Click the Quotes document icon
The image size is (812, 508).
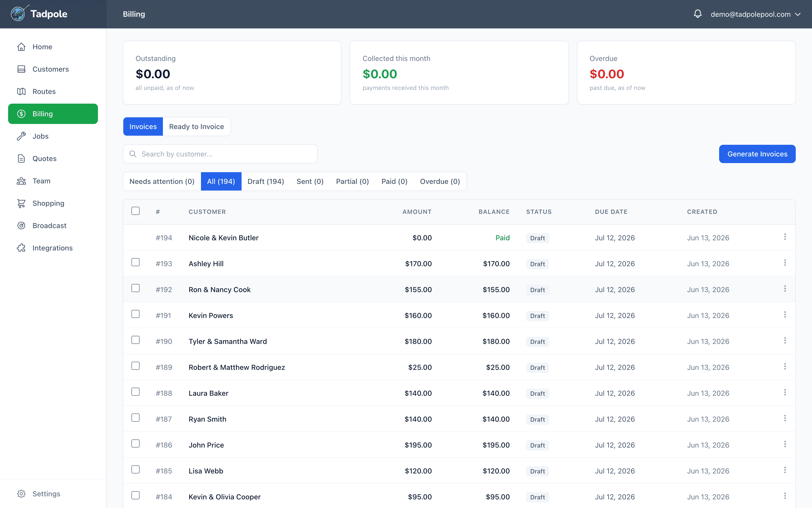(21, 158)
